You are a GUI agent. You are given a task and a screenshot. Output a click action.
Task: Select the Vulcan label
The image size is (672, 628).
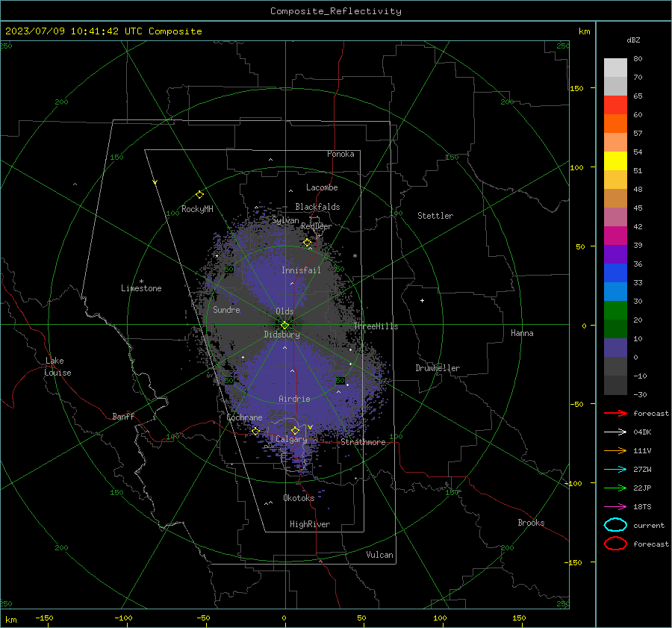[379, 555]
